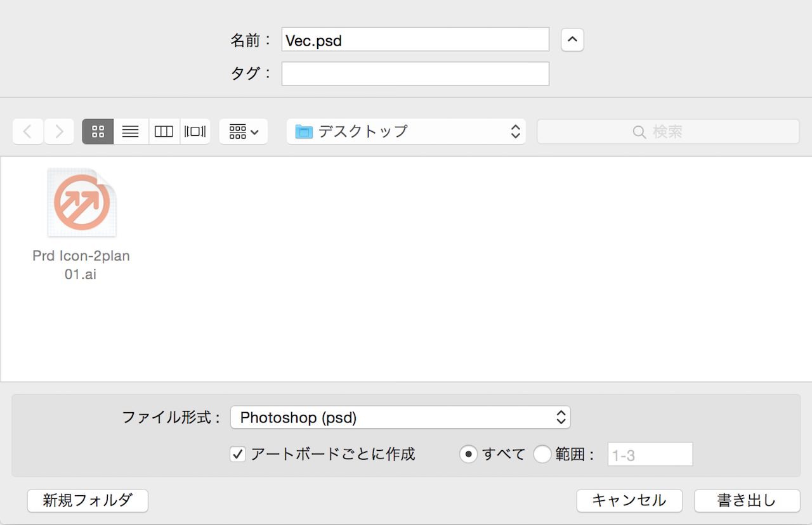Click the キャンセル button
The image size is (812, 525).
pos(629,500)
